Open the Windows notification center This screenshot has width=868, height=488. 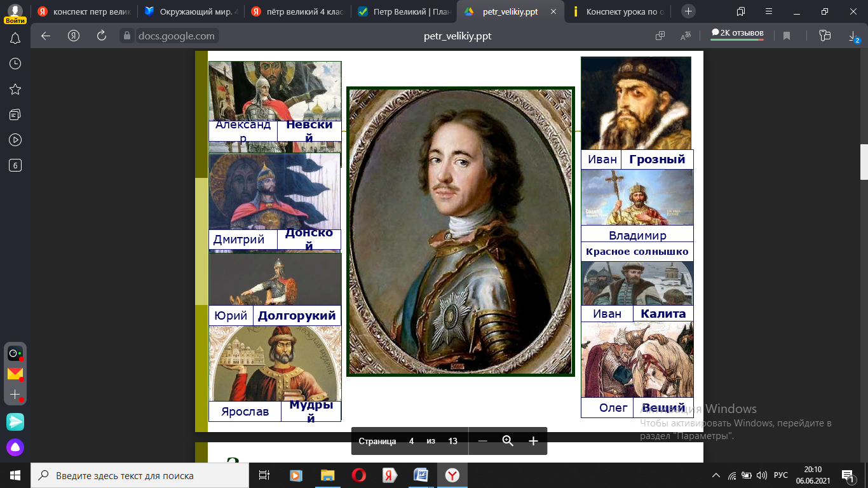847,475
